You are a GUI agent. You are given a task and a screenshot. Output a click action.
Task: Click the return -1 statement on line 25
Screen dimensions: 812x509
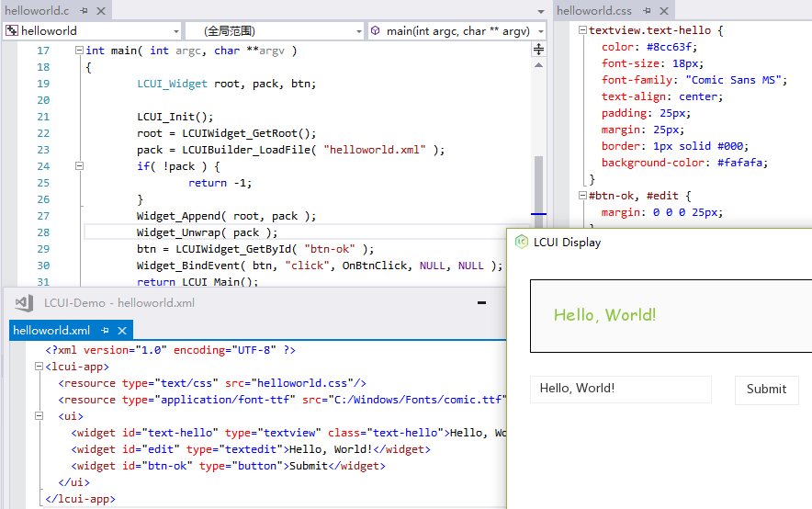[220, 183]
